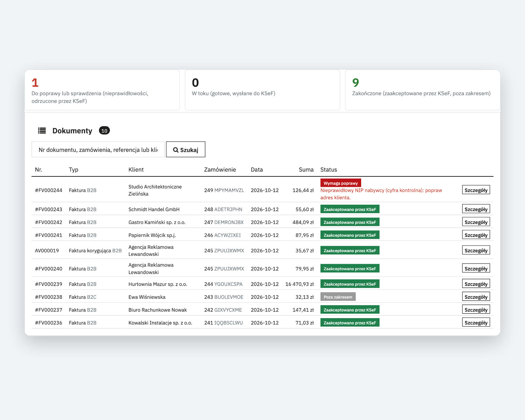Click the Dokumenty list icon
Screen dimensions: 525x420
42,131
